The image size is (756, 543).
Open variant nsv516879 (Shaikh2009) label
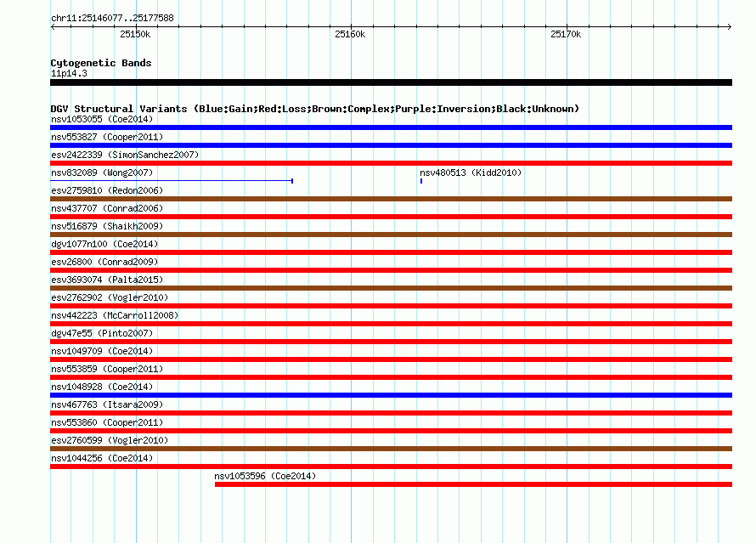[x=107, y=226]
